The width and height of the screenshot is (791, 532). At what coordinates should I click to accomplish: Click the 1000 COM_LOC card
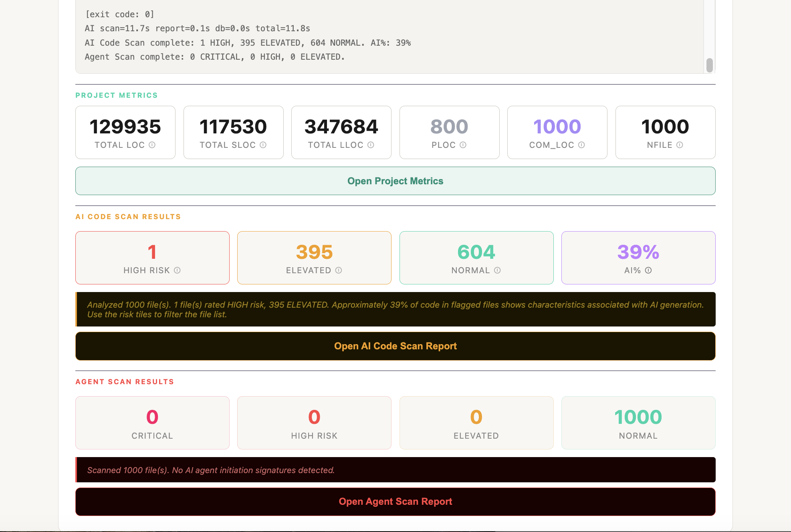[557, 132]
